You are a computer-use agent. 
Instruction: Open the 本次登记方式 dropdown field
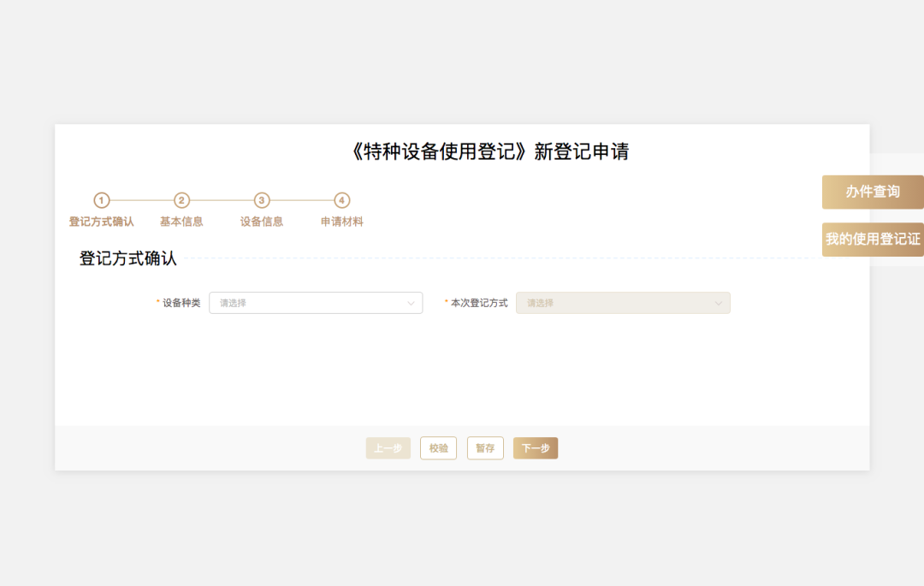click(616, 303)
